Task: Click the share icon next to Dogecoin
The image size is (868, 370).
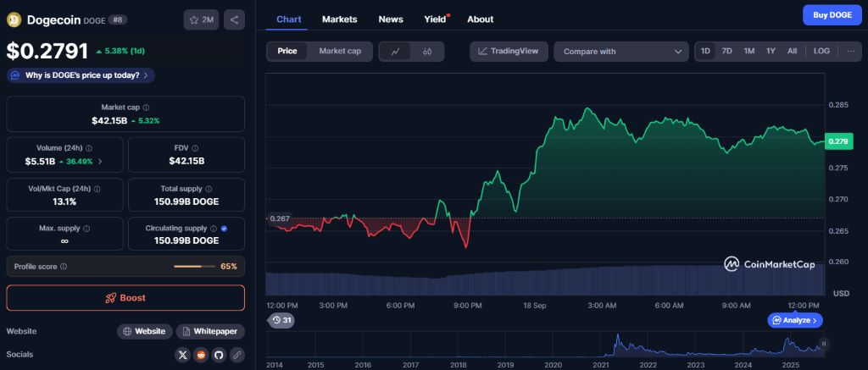Action: (233, 19)
